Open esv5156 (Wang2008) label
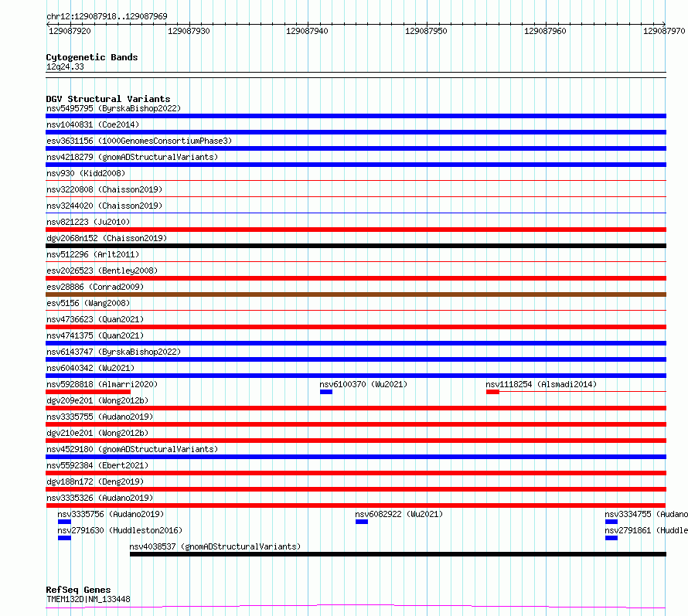This screenshot has width=688, height=616. [88, 303]
